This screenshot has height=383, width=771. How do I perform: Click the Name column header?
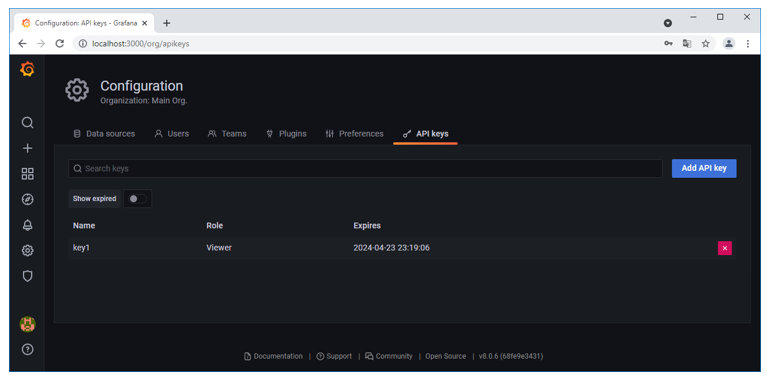[x=84, y=226]
